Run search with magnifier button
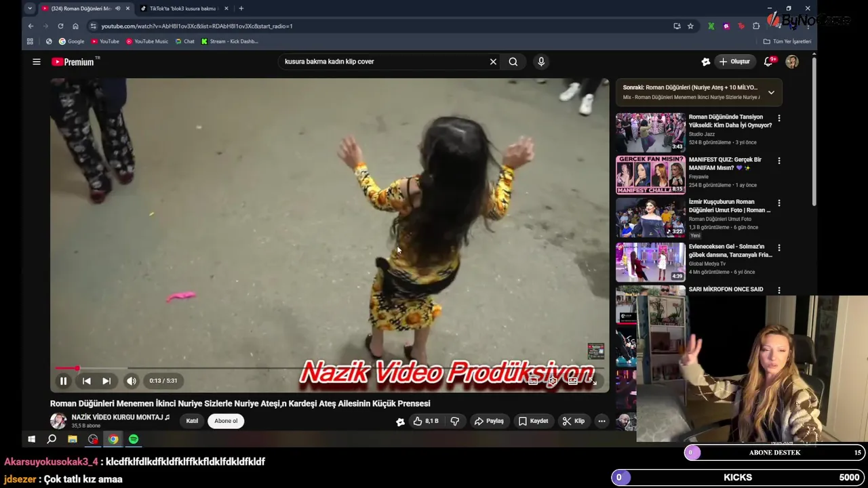Screen dimensions: 868x488 (513, 62)
